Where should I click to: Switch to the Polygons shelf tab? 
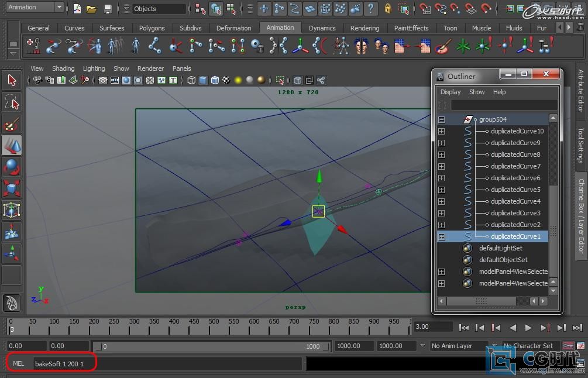(152, 28)
